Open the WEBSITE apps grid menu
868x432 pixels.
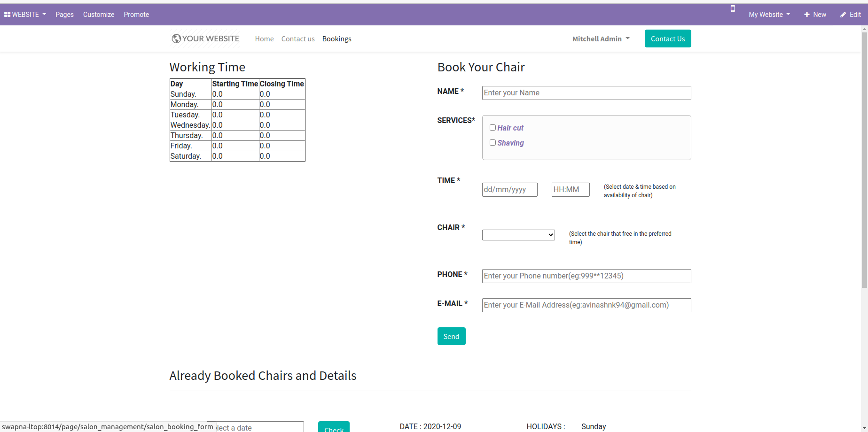[x=25, y=15]
